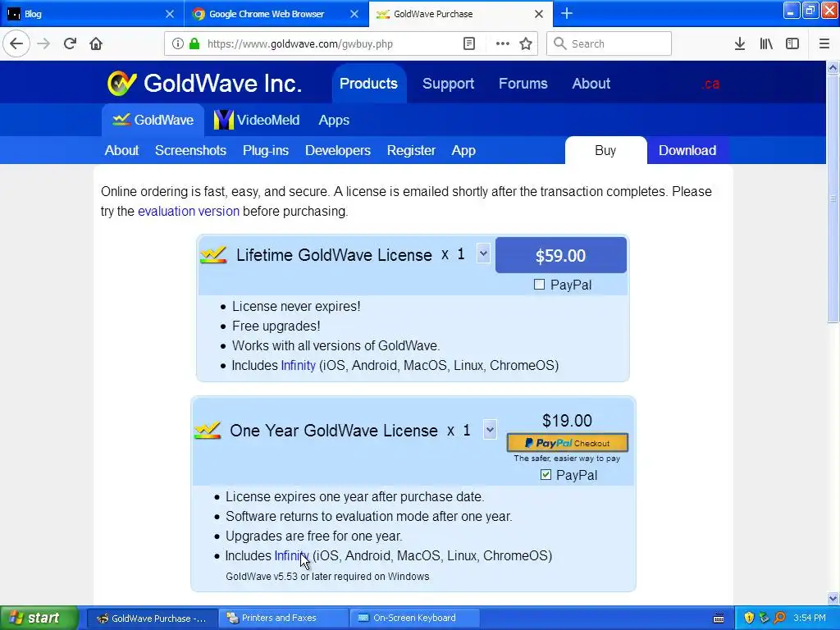The height and width of the screenshot is (630, 840).
Task: Click the green secure padlock icon
Action: [x=194, y=43]
